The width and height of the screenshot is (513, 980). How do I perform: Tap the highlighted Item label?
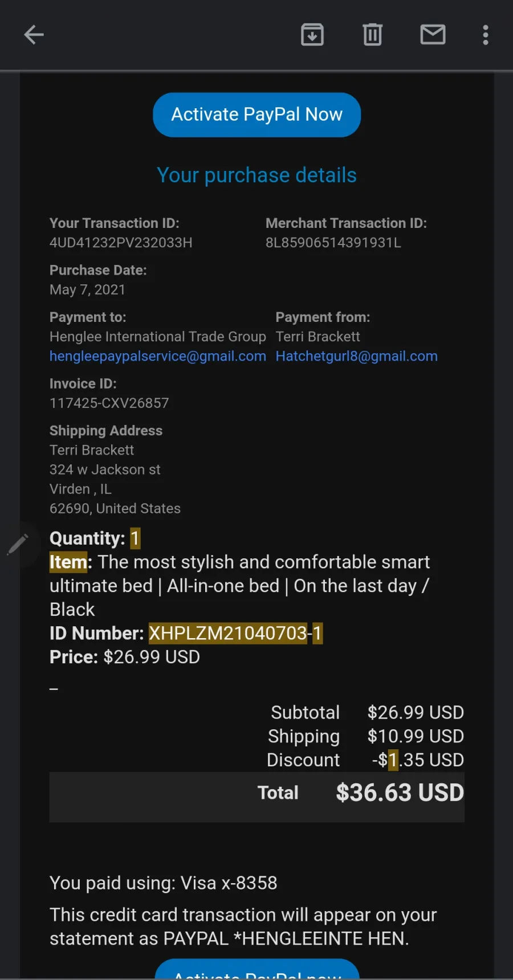pos(68,562)
